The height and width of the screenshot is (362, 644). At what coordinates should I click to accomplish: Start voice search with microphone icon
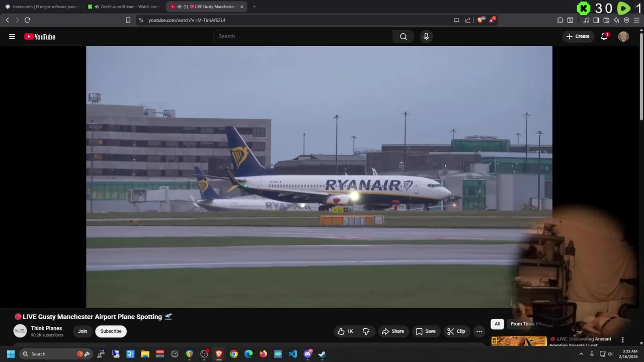(426, 36)
